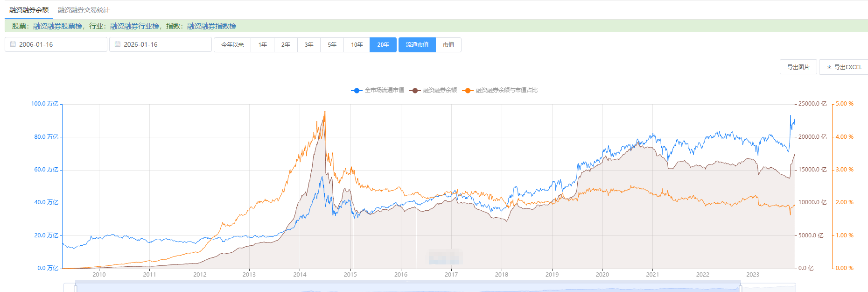Switch to the 市值 view toggle
868x292 pixels.
coord(448,45)
